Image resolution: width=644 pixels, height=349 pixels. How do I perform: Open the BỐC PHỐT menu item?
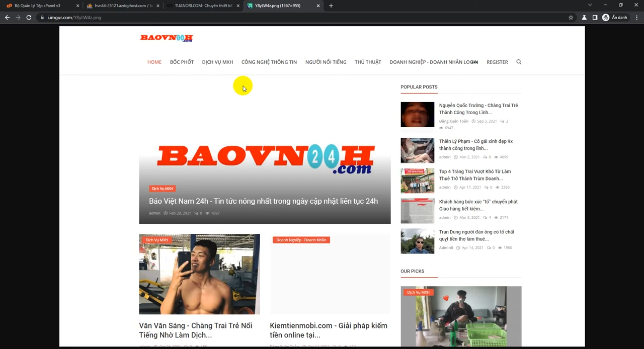click(182, 62)
